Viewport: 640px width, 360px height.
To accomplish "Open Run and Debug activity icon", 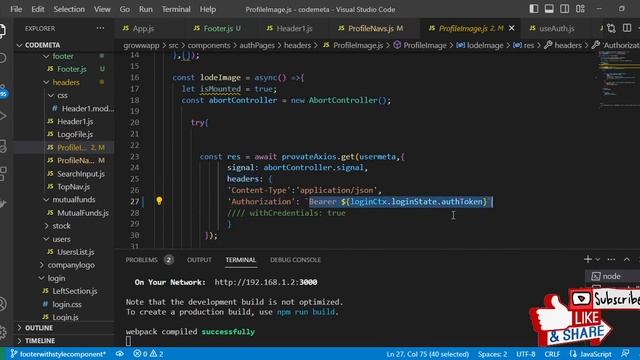I will pos(2,116).
